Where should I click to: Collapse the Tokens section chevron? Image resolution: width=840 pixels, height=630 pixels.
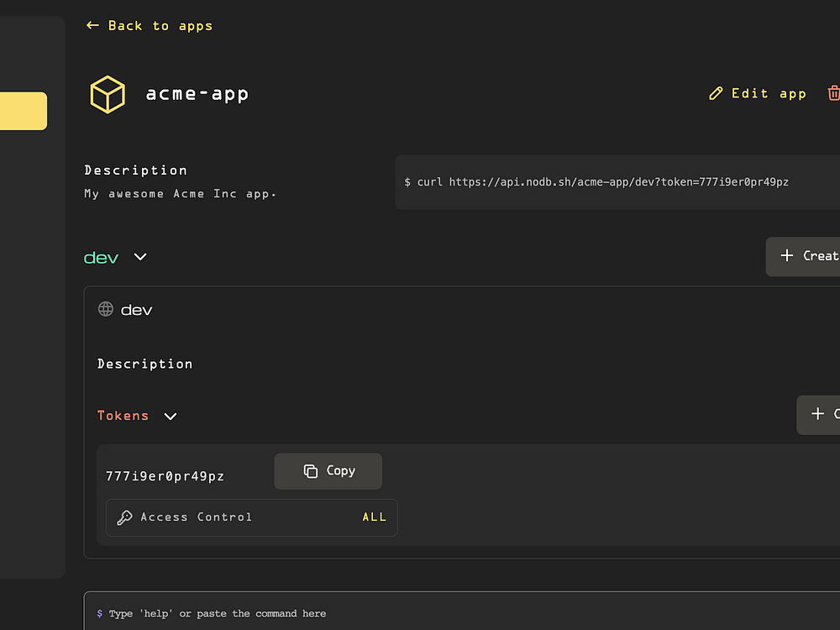(171, 417)
